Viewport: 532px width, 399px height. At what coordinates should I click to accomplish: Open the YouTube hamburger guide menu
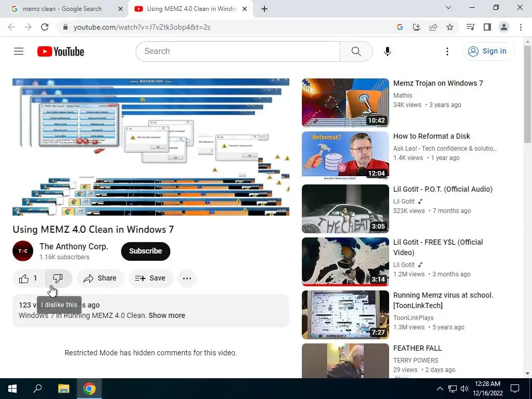[19, 51]
